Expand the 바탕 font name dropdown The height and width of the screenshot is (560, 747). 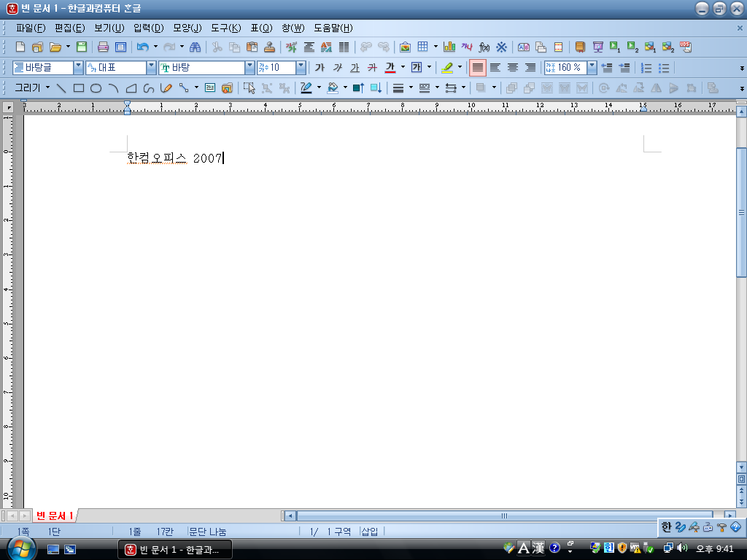249,68
